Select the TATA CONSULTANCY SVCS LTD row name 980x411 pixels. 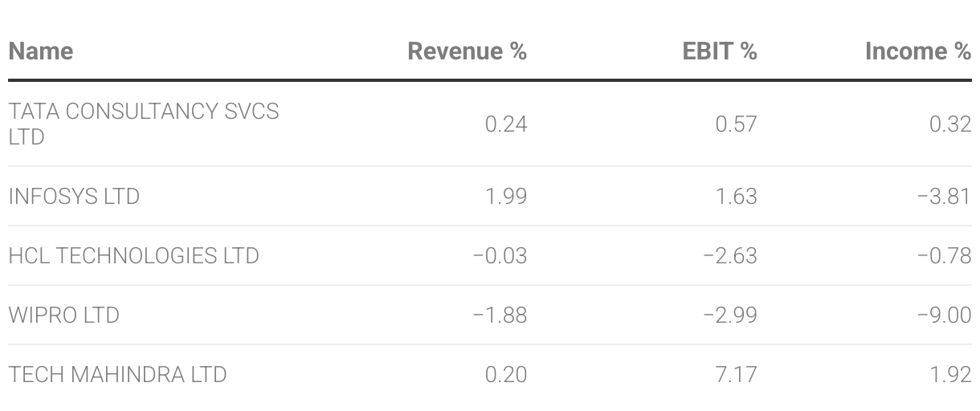144,124
